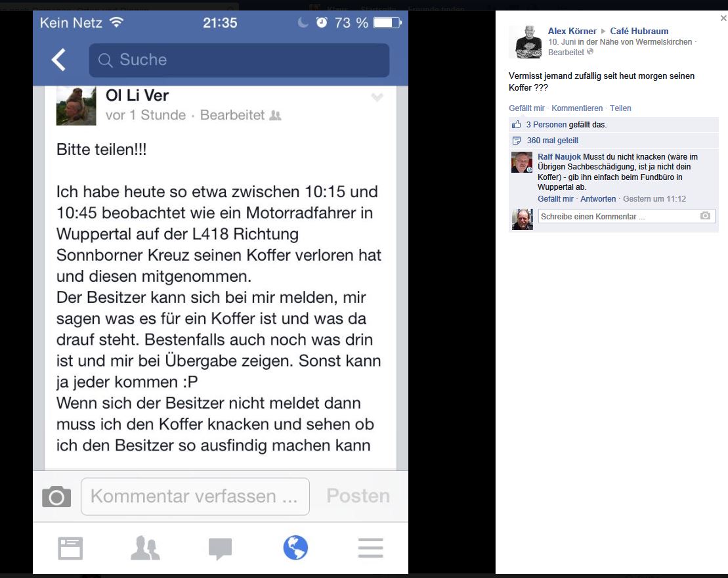Click Teilen under the post
This screenshot has height=578, width=728.
tap(620, 108)
